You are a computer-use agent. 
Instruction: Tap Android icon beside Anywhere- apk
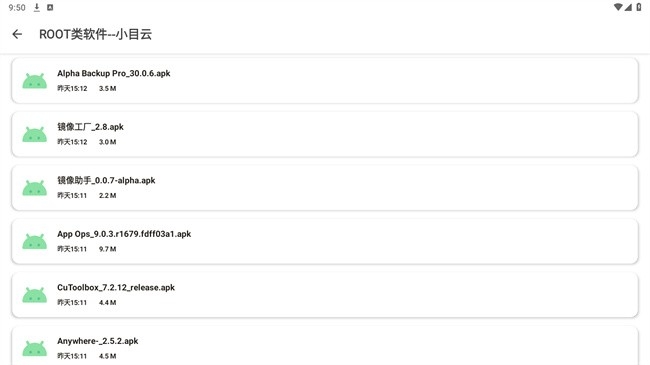[x=34, y=348]
